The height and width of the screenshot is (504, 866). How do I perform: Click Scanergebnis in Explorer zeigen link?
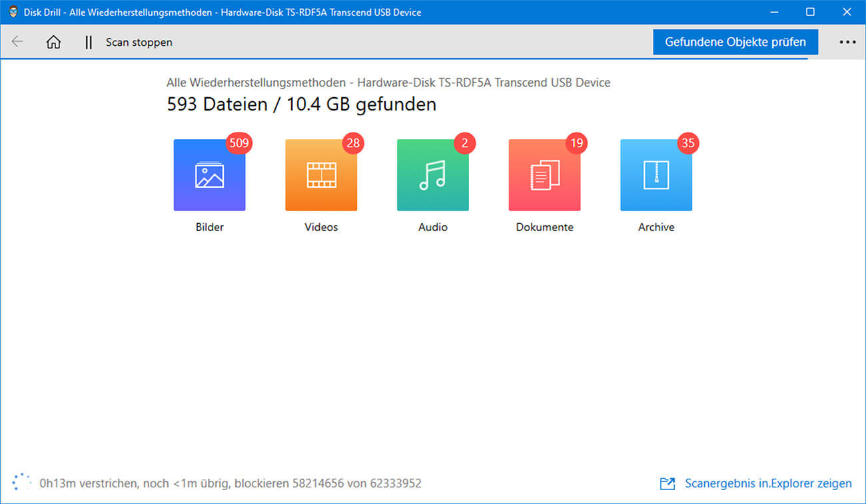click(x=768, y=483)
